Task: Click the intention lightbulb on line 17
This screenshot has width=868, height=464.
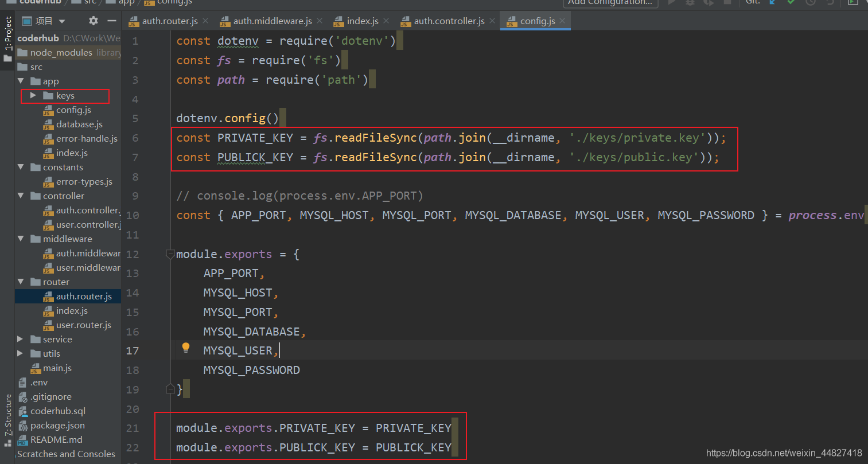Action: 186,348
